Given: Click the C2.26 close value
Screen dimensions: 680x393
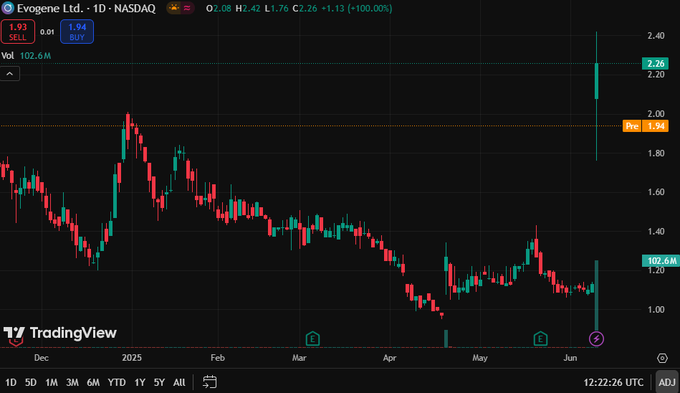Looking at the screenshot, I should [304, 8].
